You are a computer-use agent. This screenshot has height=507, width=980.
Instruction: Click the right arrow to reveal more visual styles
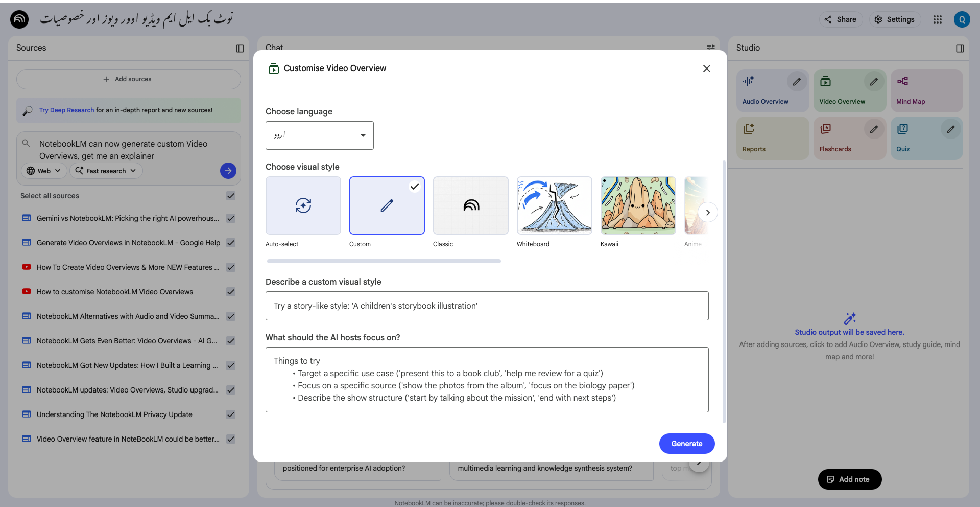[x=707, y=212]
